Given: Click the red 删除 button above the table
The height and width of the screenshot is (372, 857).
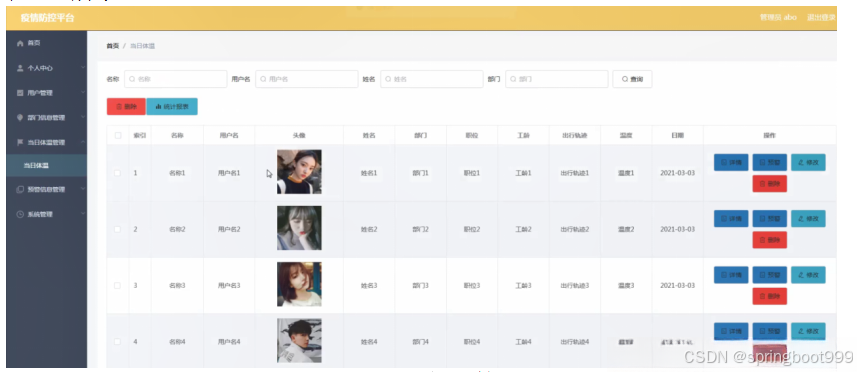Looking at the screenshot, I should (126, 107).
